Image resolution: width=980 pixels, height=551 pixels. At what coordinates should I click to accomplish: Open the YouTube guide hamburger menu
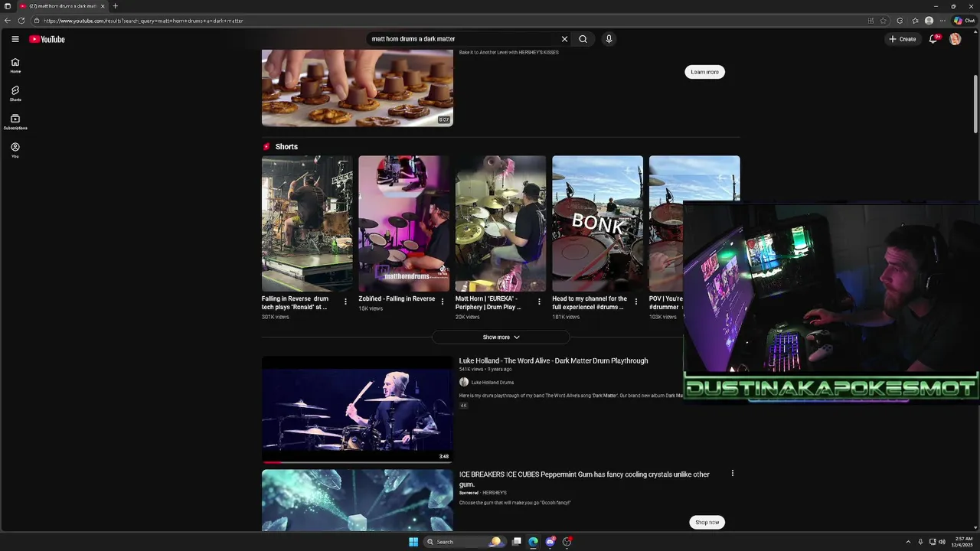point(15,39)
